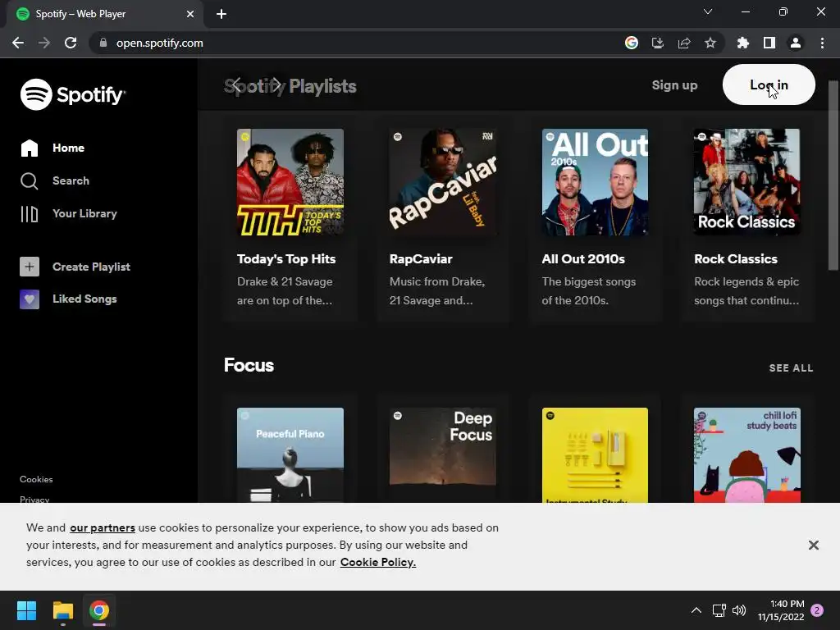Open the RapCaviar playlist cover
840x630 pixels.
coord(442,182)
